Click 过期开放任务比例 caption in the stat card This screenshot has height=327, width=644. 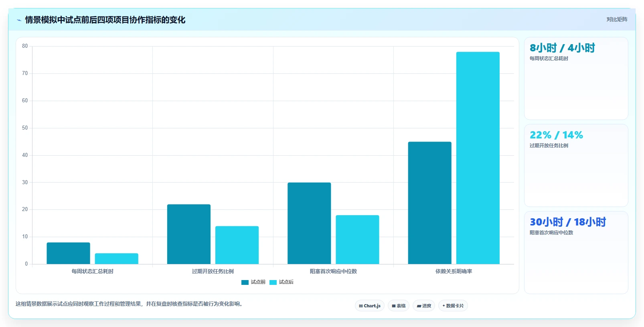(x=549, y=146)
